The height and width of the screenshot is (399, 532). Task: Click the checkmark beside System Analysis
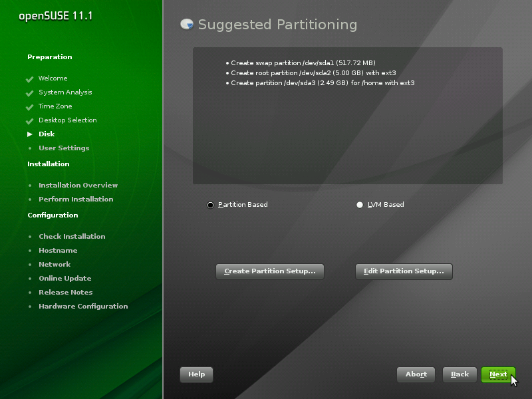pyautogui.click(x=29, y=93)
